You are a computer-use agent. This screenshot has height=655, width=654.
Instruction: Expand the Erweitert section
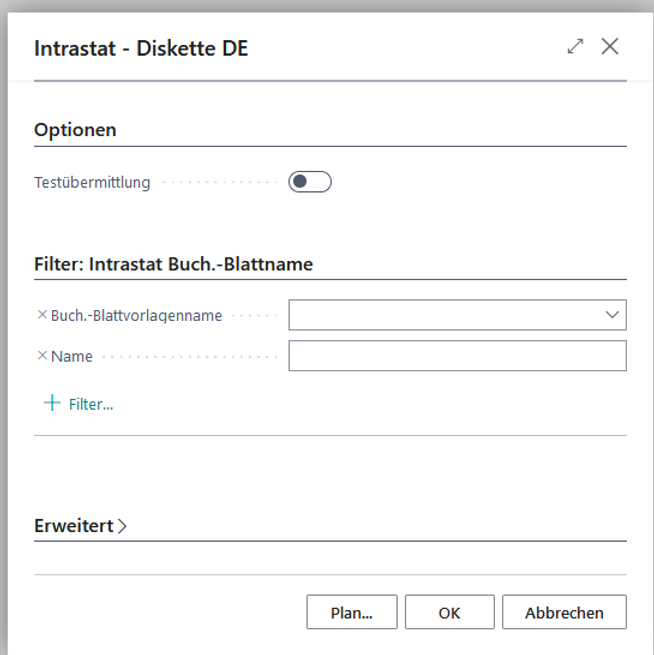74,526
